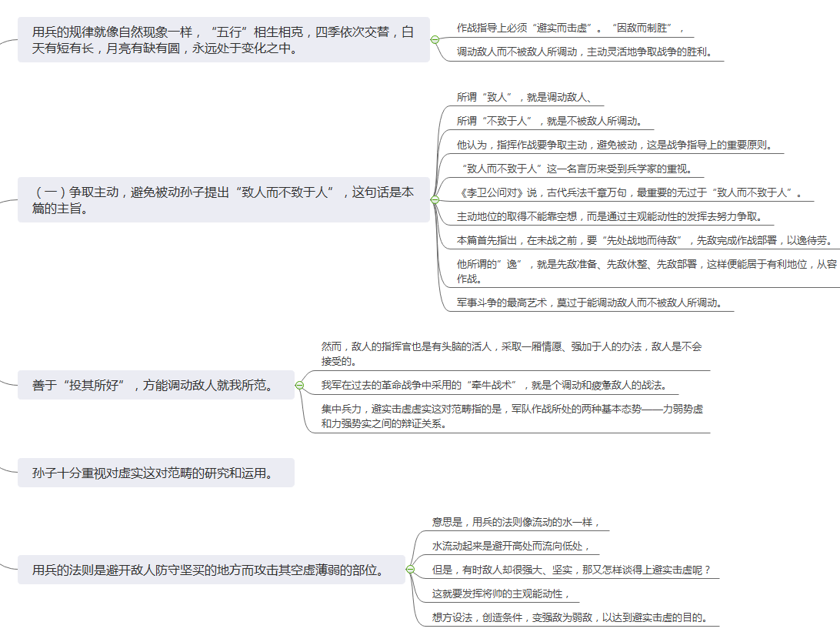The width and height of the screenshot is (840, 632).
Task: Select subtopic "致人而不致于人"这一名言历来受到兵学家的重视
Action: (x=576, y=169)
